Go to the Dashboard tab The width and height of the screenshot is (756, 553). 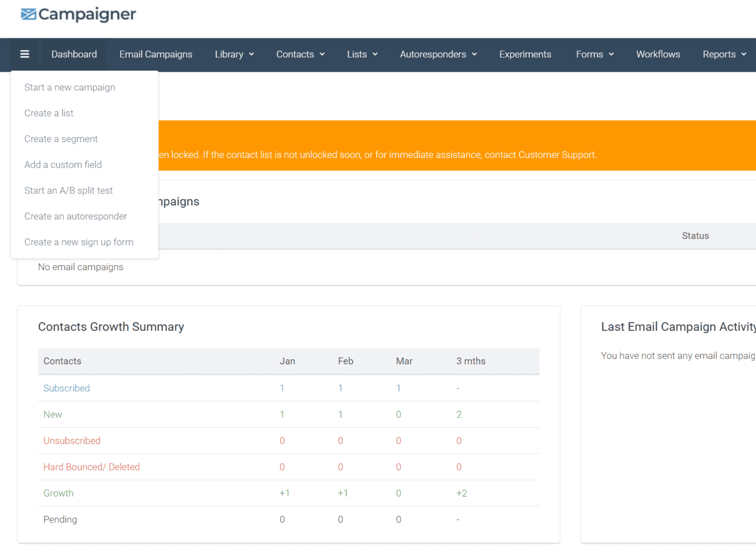(74, 54)
